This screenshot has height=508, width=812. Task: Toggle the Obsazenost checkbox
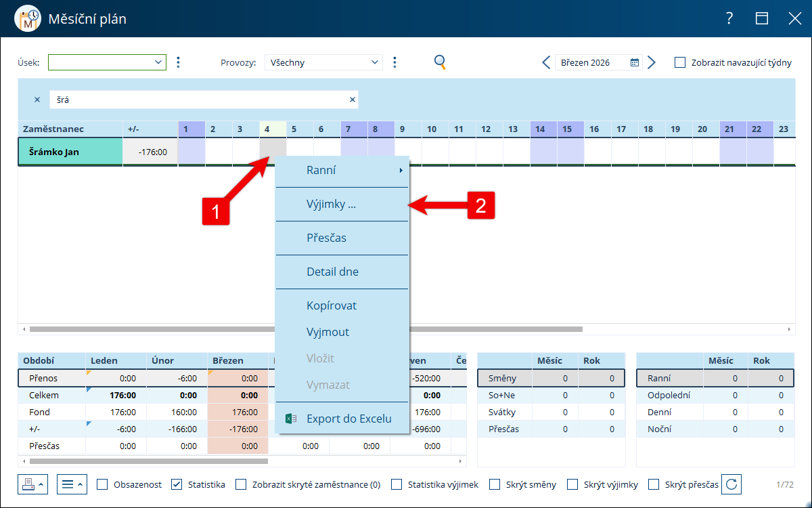pos(102,484)
